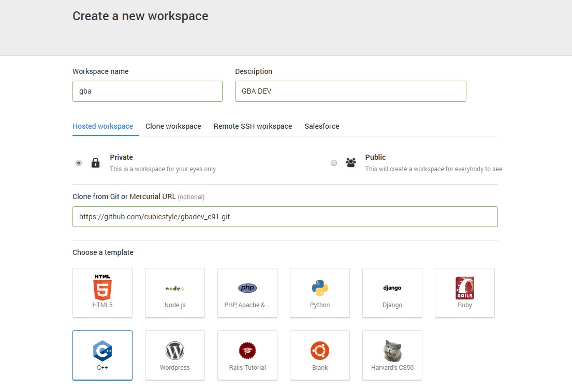This screenshot has width=572, height=392.
Task: Select the Python template
Action: pos(320,293)
